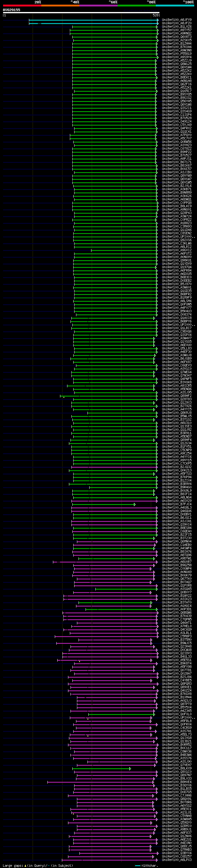Image resolution: width=197 pixels, height=868 pixels.
Task: Select the UniRef100_A9TY57 label
Action: [177, 30]
